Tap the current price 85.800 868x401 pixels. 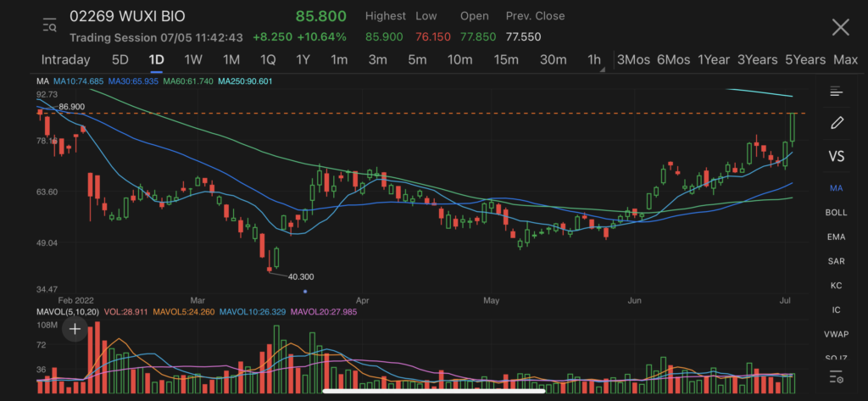coord(321,16)
